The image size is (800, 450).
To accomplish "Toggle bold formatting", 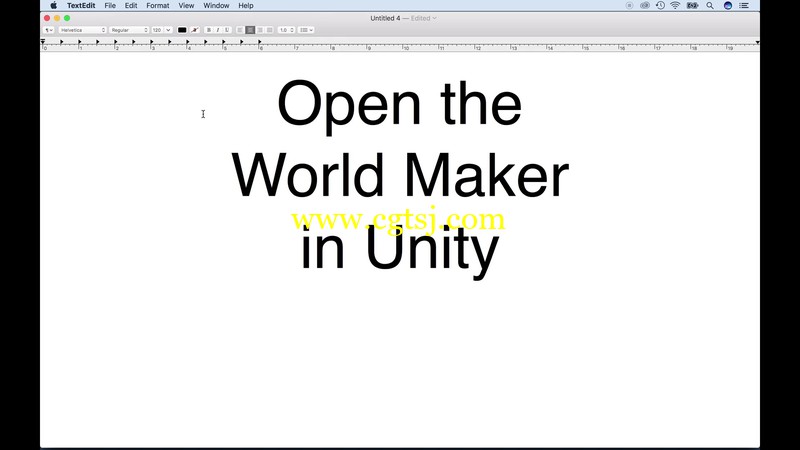I will 209,30.
